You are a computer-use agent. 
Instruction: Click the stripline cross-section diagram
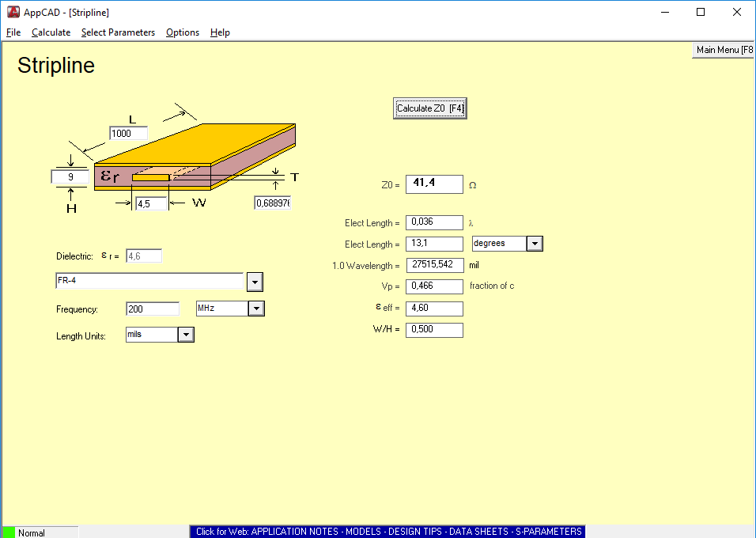[195, 157]
